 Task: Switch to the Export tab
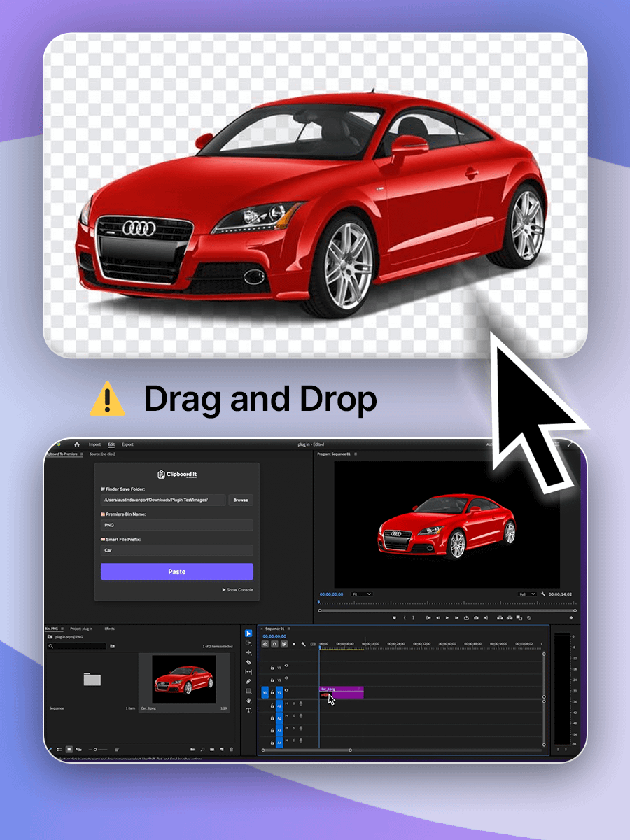[x=127, y=444]
